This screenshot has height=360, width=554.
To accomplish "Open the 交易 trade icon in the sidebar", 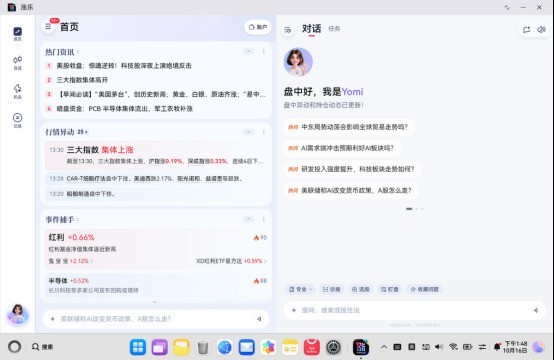I will click(x=17, y=120).
